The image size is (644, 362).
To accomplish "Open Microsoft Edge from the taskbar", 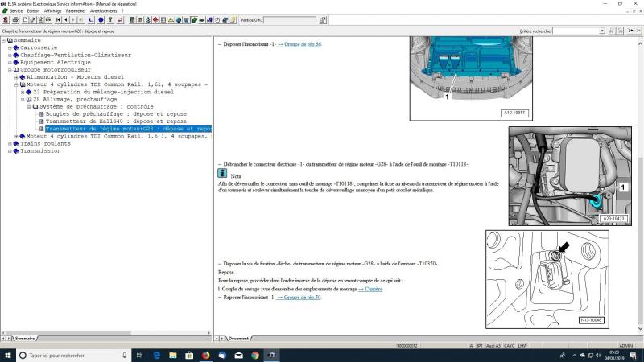I will pos(156,355).
